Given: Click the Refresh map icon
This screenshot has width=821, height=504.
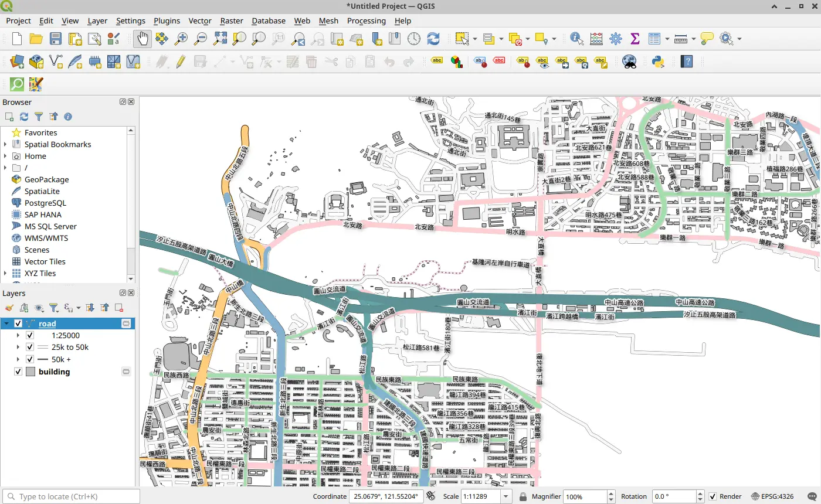Looking at the screenshot, I should (433, 39).
